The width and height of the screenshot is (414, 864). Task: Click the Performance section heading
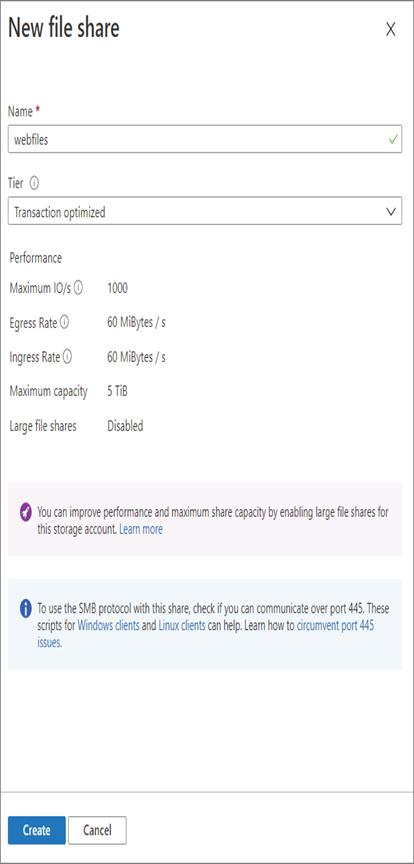point(36,258)
